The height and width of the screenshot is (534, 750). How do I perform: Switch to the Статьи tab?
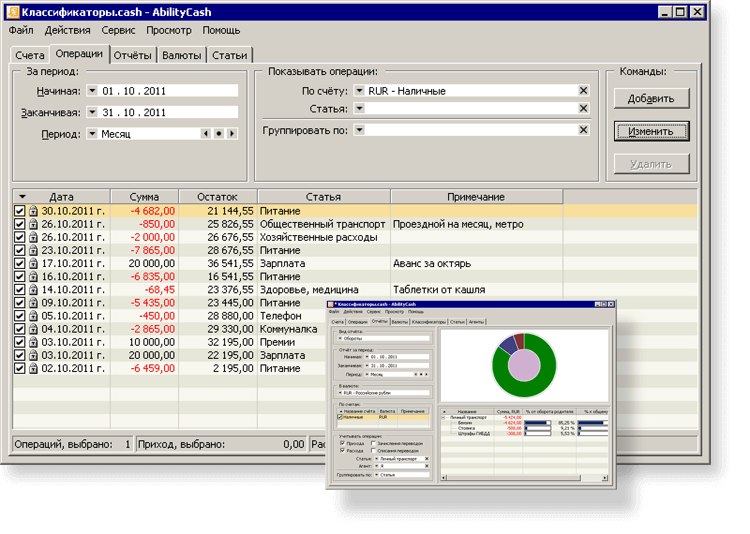[230, 55]
